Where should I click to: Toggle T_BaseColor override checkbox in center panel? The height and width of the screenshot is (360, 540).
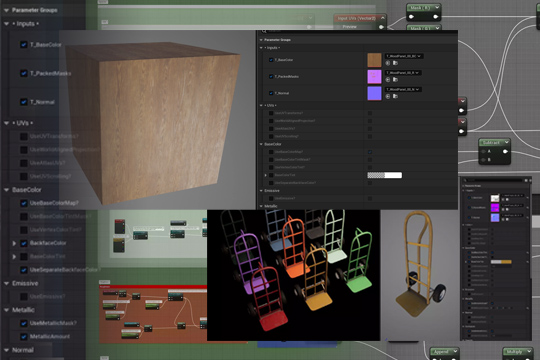click(271, 60)
